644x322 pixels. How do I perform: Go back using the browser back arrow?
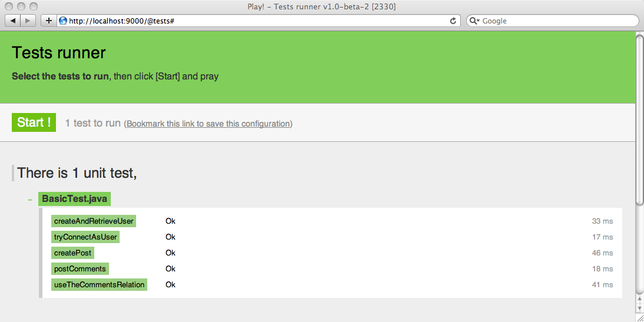point(13,21)
